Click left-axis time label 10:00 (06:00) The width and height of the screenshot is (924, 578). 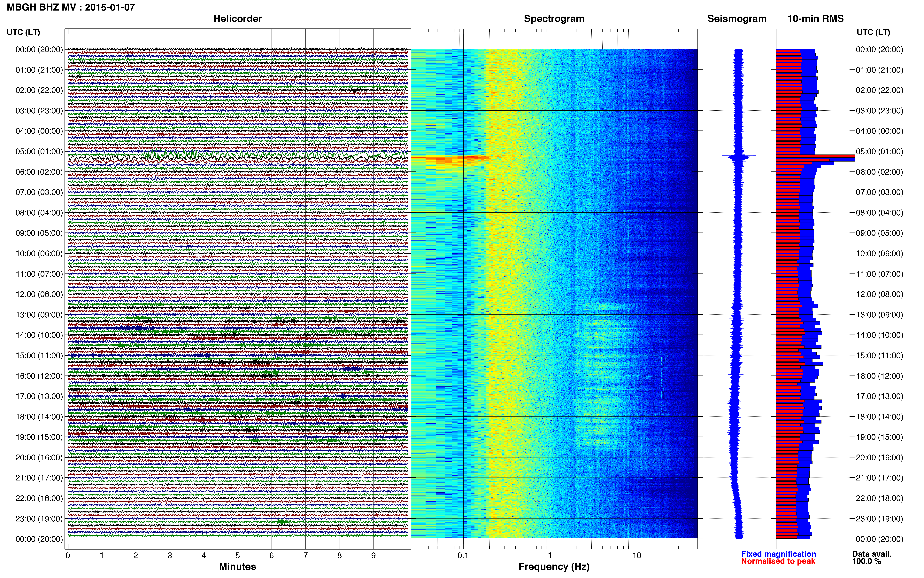tap(39, 253)
